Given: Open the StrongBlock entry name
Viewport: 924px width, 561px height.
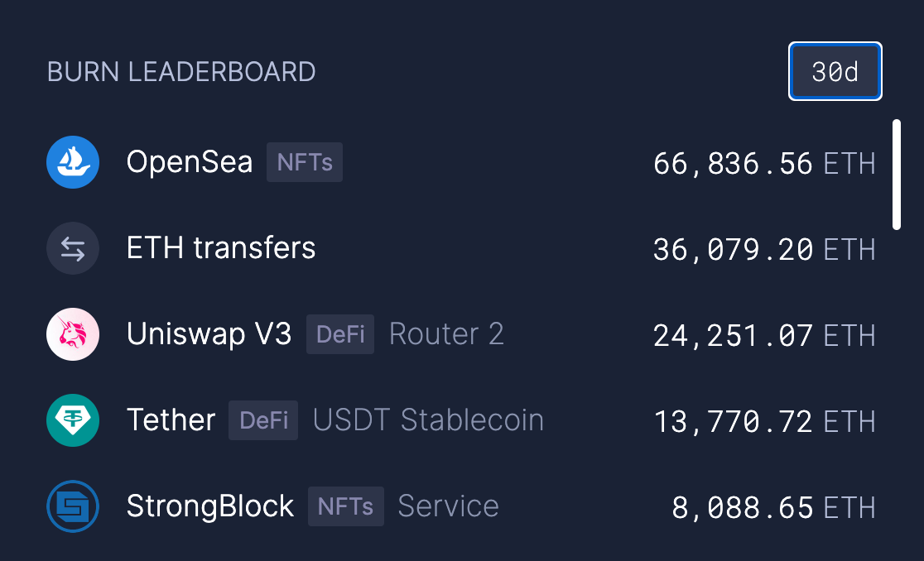Looking at the screenshot, I should (x=209, y=506).
